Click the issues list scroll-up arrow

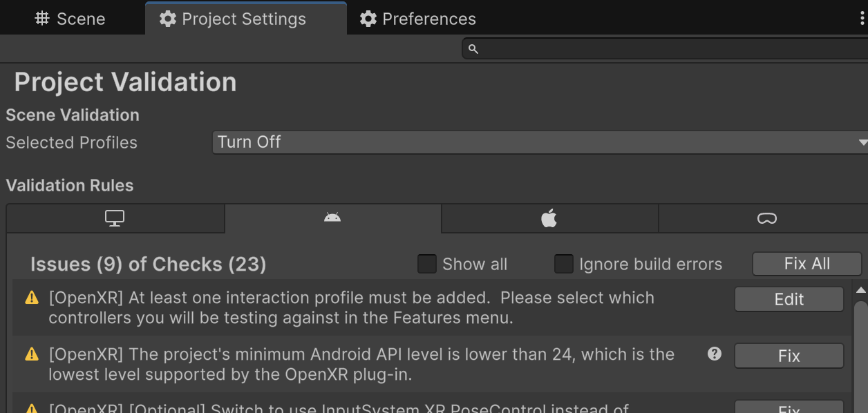tap(860, 290)
